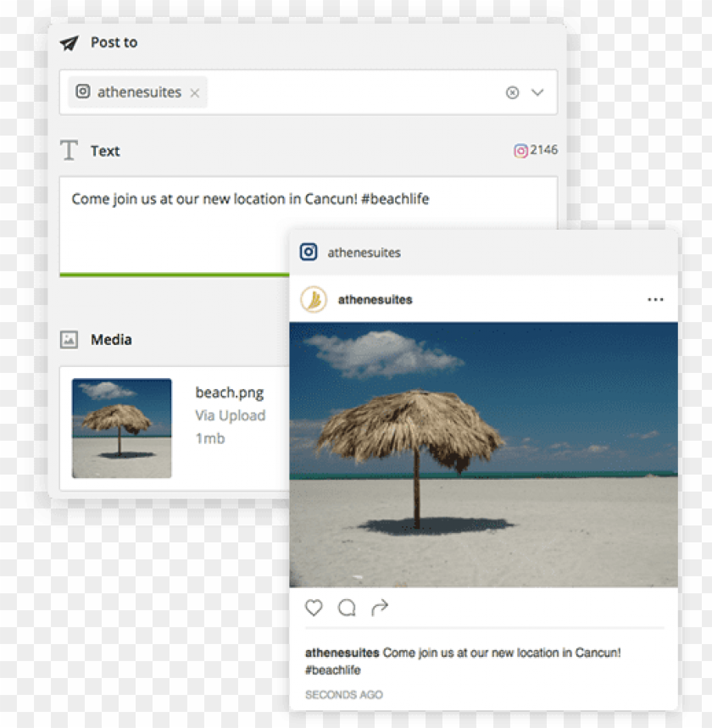Open the three-dot post options menu
This screenshot has height=728, width=712.
click(x=655, y=300)
